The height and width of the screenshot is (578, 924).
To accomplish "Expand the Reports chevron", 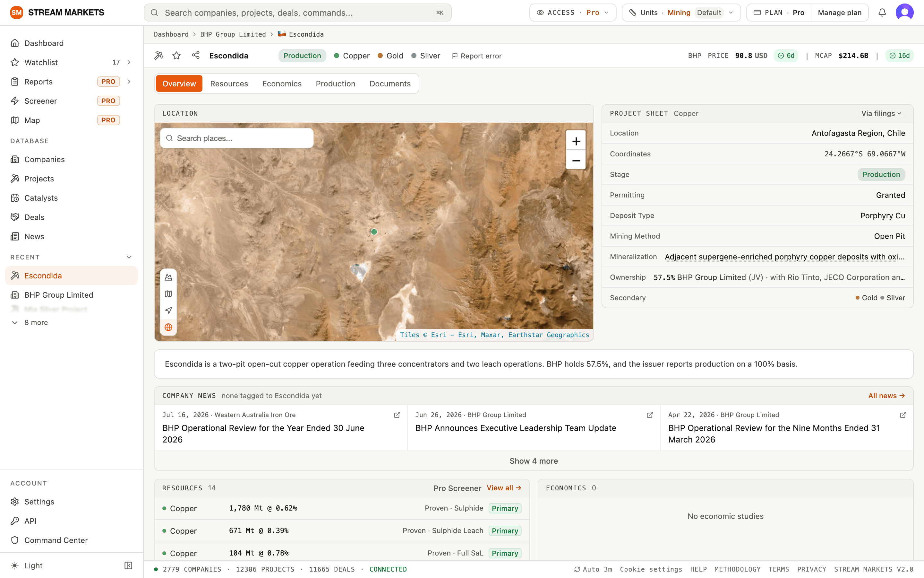I will pos(129,82).
